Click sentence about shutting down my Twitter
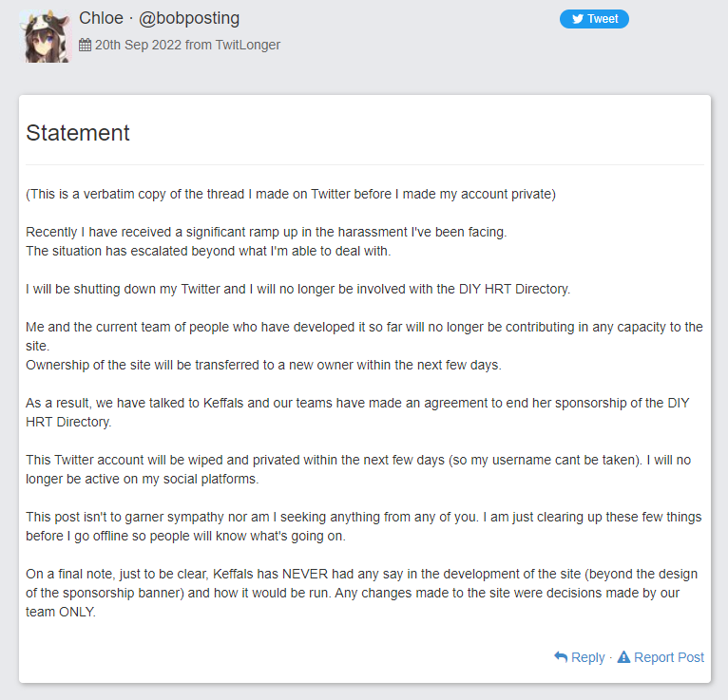Viewport: 728px width, 700px height. click(298, 289)
